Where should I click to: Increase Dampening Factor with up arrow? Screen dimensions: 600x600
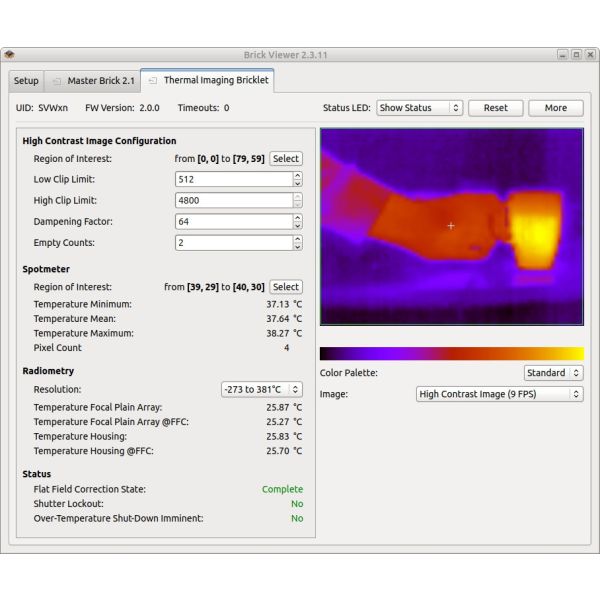(298, 218)
